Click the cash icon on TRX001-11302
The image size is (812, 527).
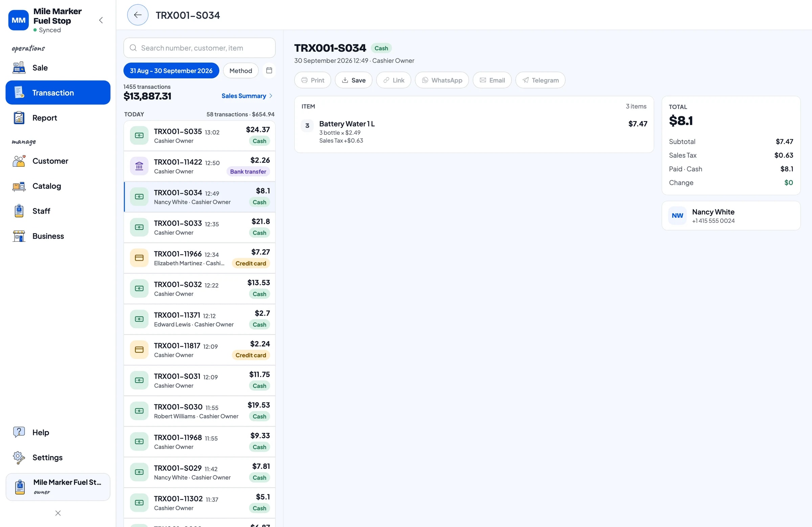[x=139, y=502]
